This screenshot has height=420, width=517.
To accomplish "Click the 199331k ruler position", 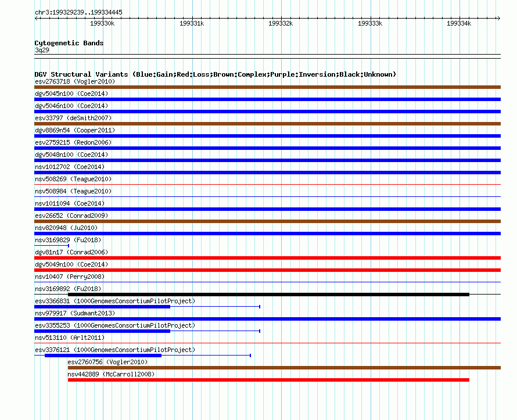I will click(192, 23).
